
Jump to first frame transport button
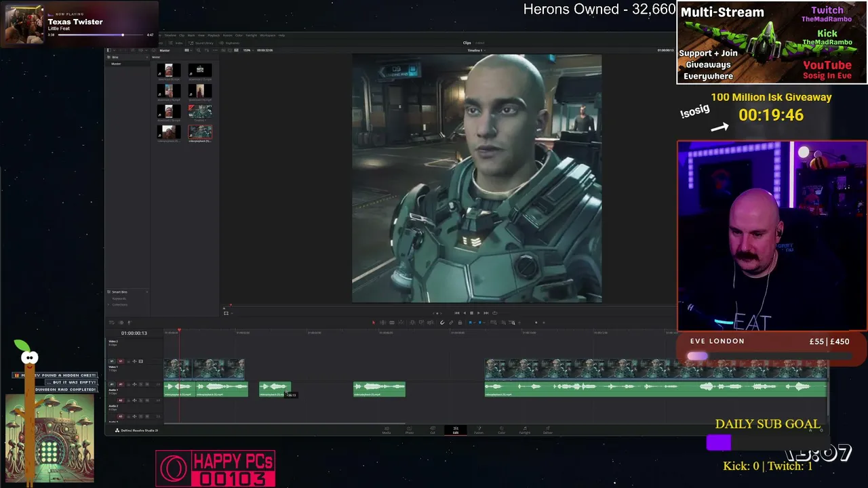pos(456,313)
